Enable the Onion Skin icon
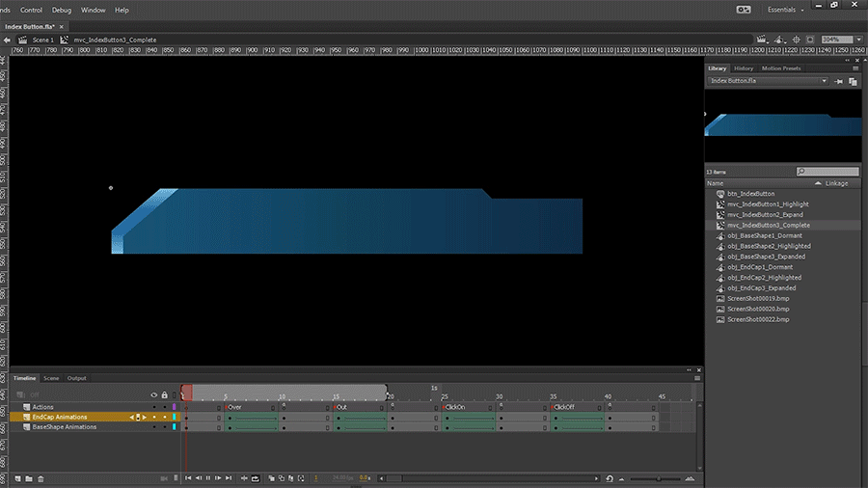The width and height of the screenshot is (868, 488). (271, 478)
